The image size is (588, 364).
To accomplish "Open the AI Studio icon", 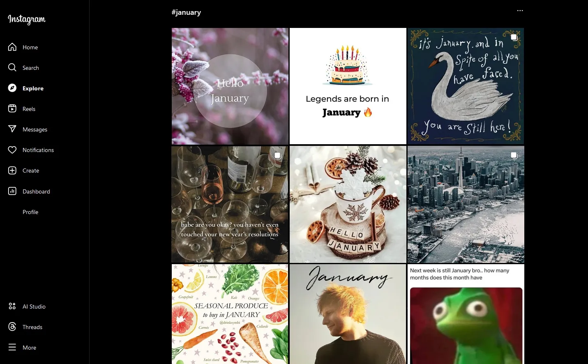I will (x=12, y=306).
